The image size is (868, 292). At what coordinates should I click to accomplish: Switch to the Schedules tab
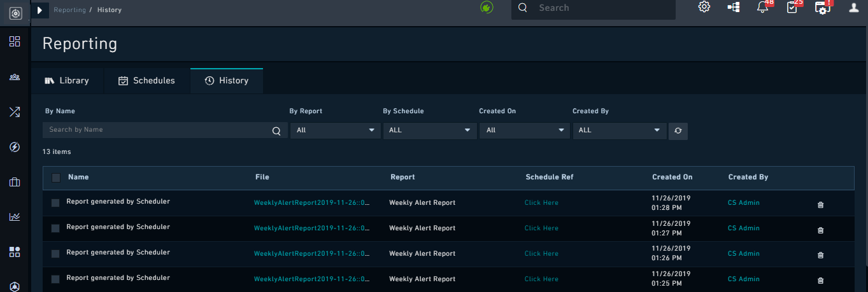(x=146, y=81)
